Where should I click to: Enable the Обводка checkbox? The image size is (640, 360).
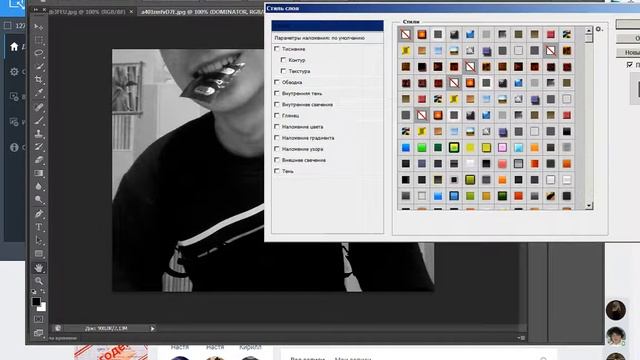[277, 82]
